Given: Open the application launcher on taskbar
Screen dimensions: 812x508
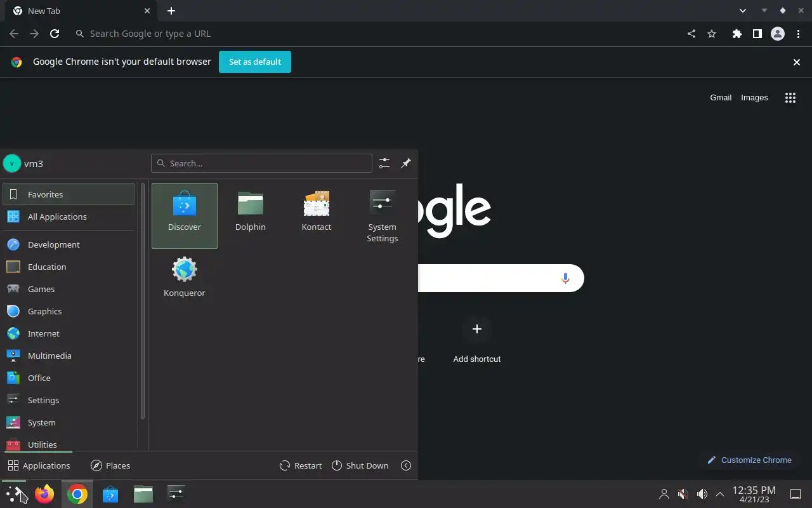Looking at the screenshot, I should coord(15,493).
